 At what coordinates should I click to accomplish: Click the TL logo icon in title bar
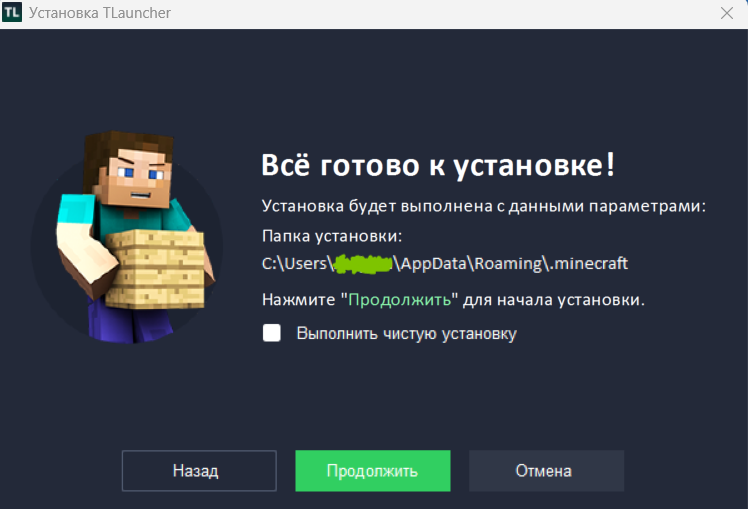tap(11, 13)
